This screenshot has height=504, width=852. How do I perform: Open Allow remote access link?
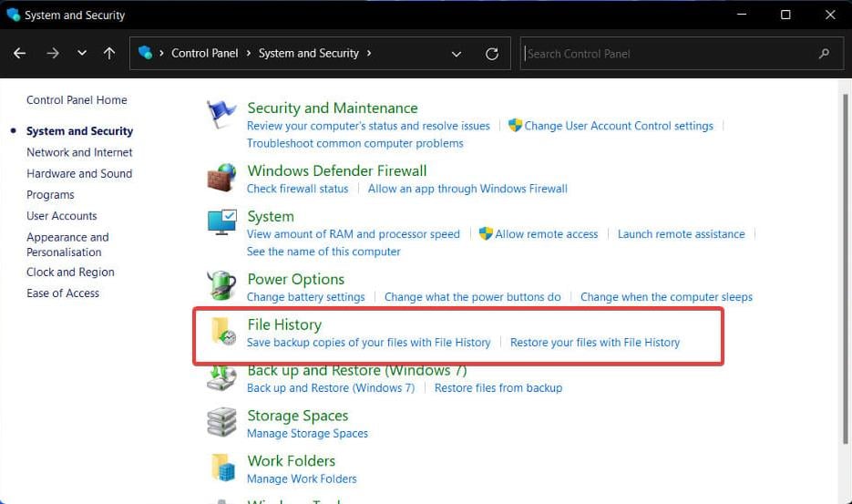point(547,234)
